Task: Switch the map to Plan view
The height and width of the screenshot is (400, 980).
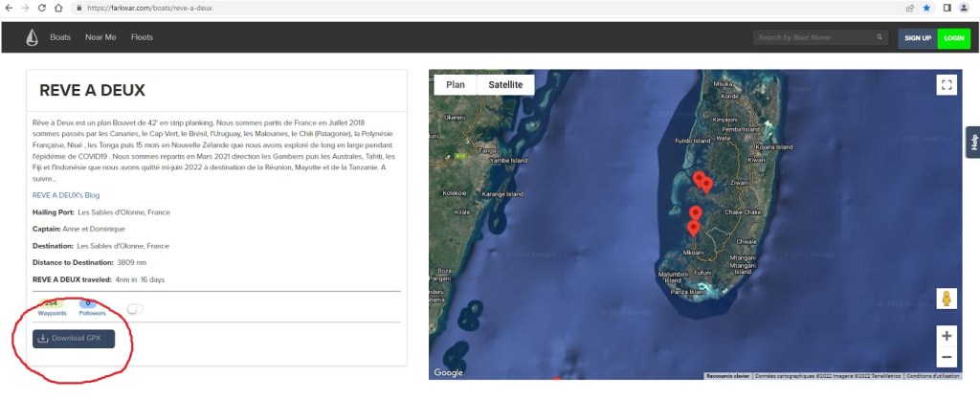Action: [x=456, y=84]
